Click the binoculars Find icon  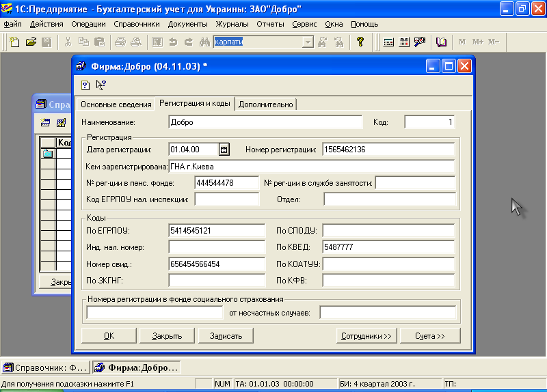click(x=204, y=42)
